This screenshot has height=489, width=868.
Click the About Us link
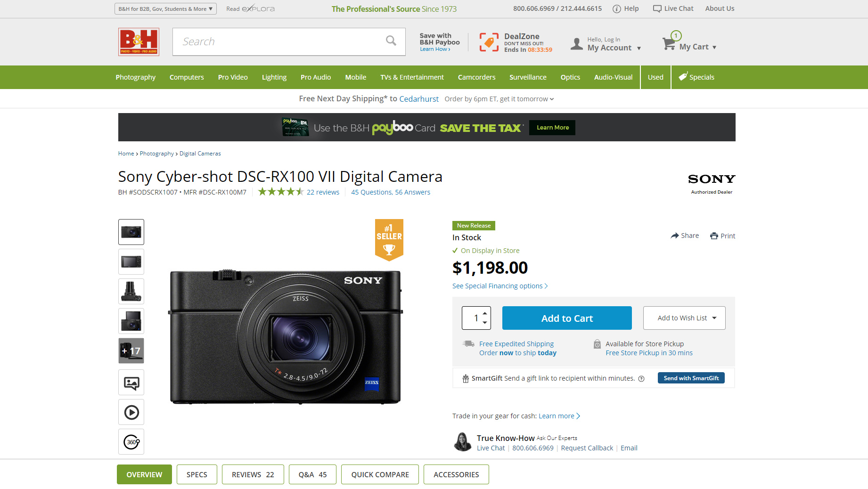click(720, 8)
